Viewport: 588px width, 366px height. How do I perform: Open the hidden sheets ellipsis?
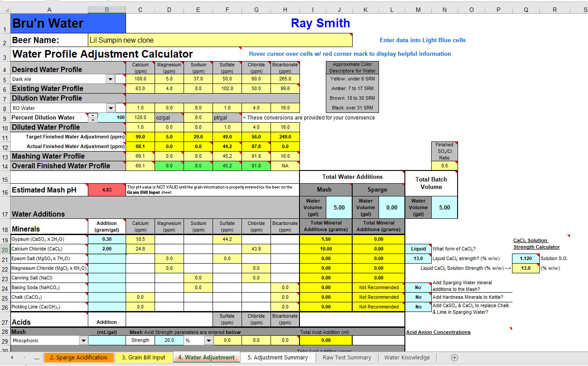(36, 358)
